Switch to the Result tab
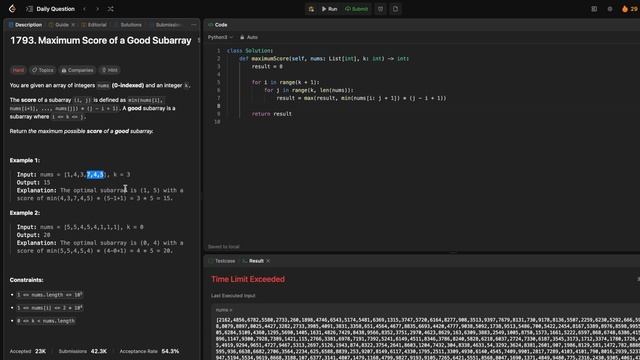 [x=253, y=260]
